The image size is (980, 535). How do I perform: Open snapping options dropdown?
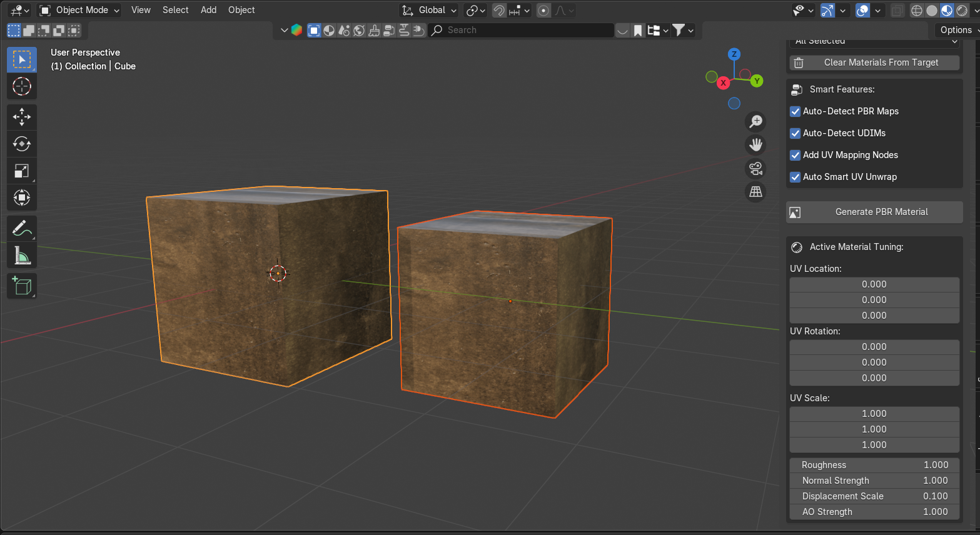coord(520,11)
